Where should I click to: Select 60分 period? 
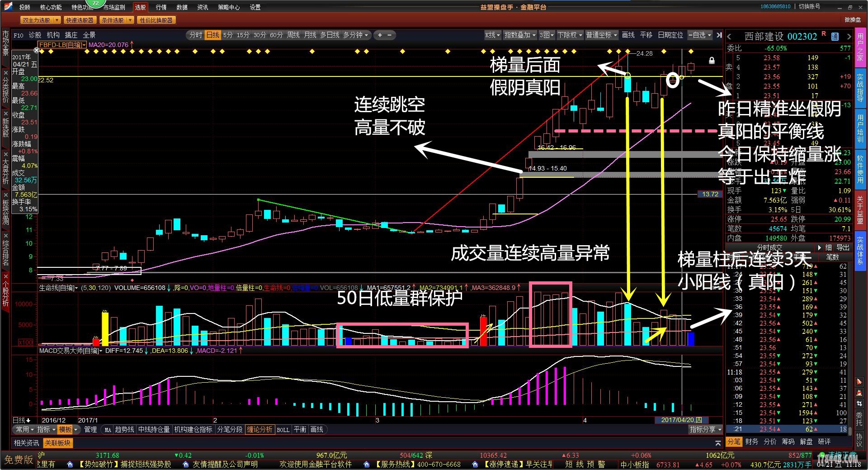[x=276, y=35]
